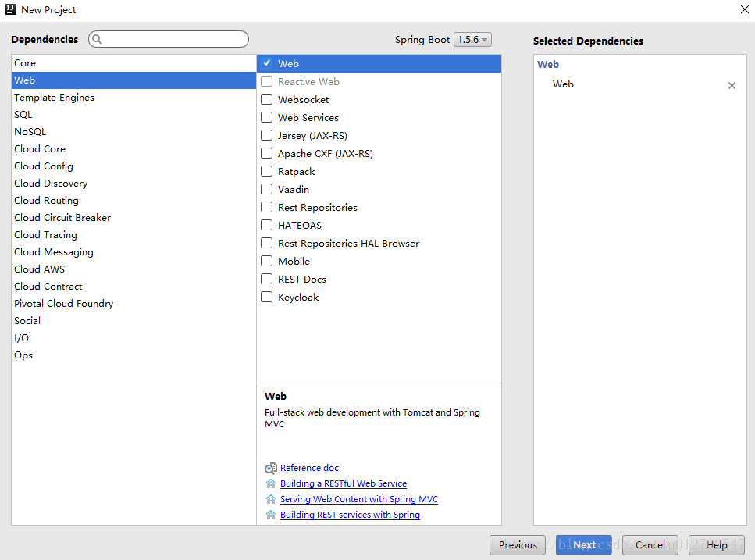Select the SQL category
The image size is (755, 560).
[134, 115]
